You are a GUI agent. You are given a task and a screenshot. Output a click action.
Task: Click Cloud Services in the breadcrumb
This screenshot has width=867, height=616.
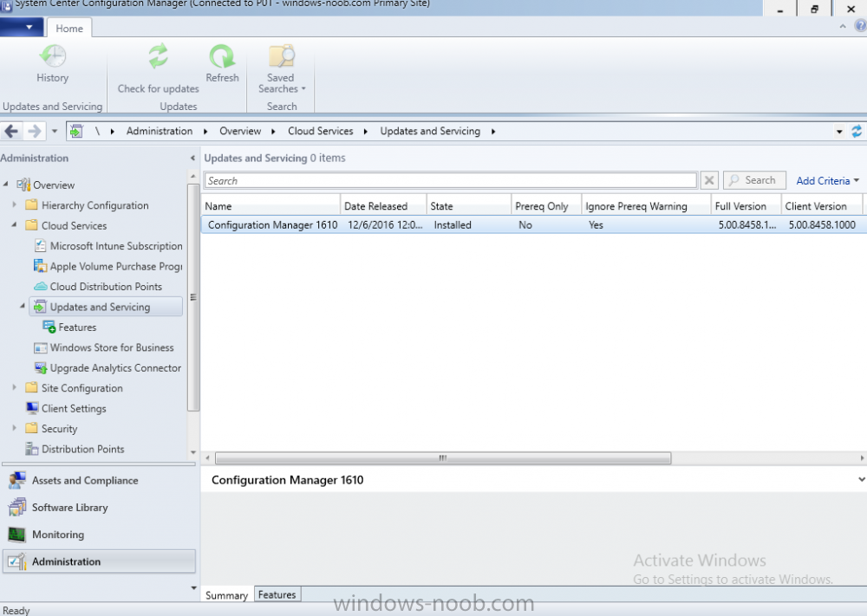click(320, 131)
